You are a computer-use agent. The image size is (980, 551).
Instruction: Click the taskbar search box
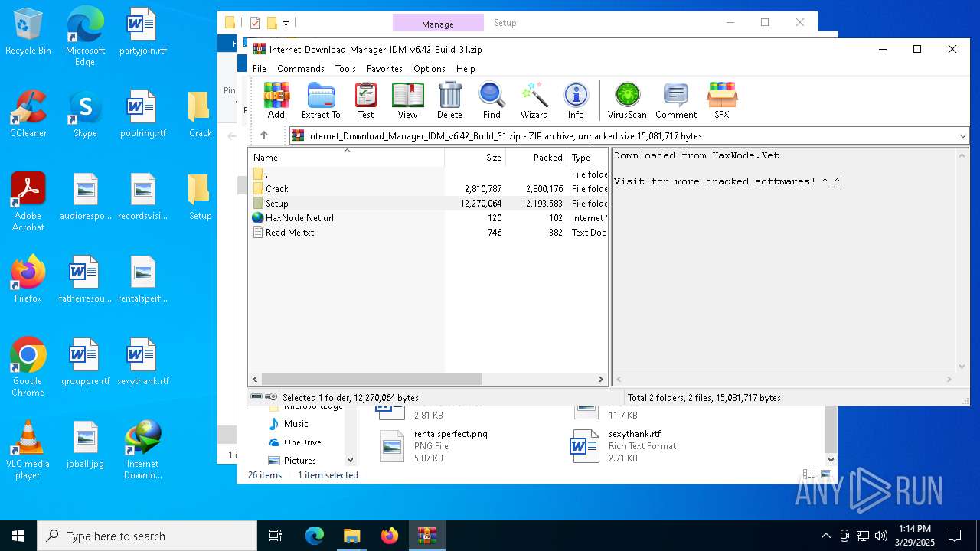coord(147,536)
